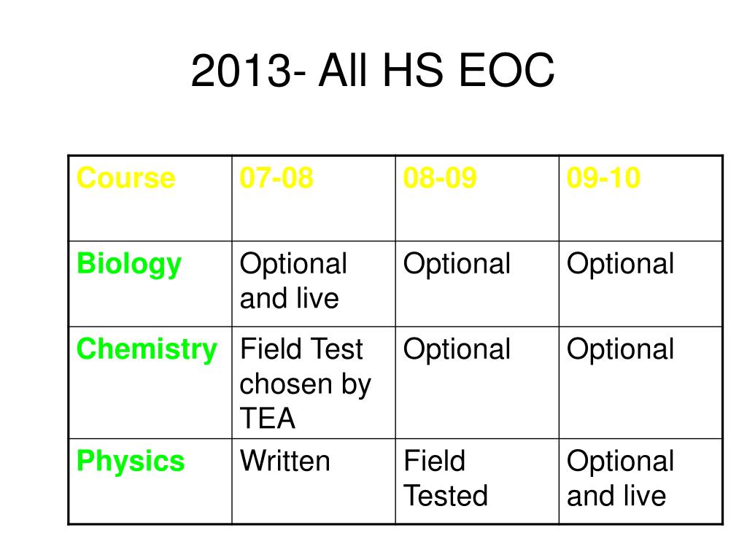747x560 pixels.
Task: Click the '07-08' column header
Action: (x=314, y=198)
